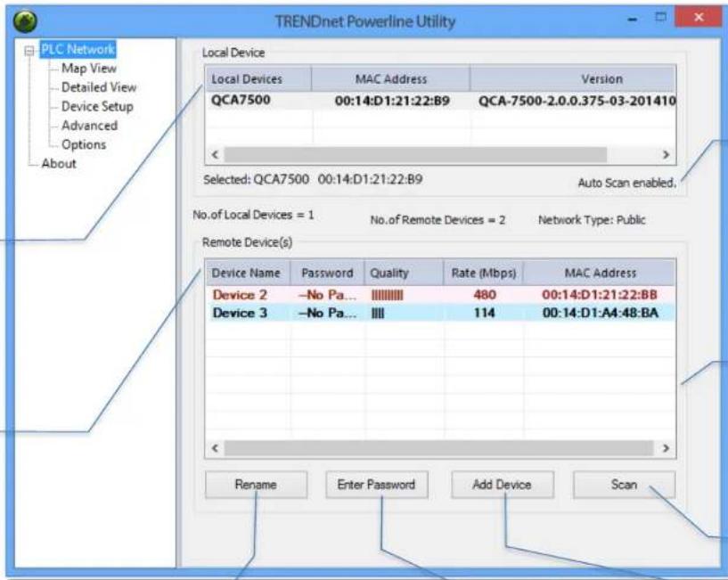Select the Device 2 row
Image resolution: width=728 pixels, height=580 pixels.
click(x=440, y=295)
